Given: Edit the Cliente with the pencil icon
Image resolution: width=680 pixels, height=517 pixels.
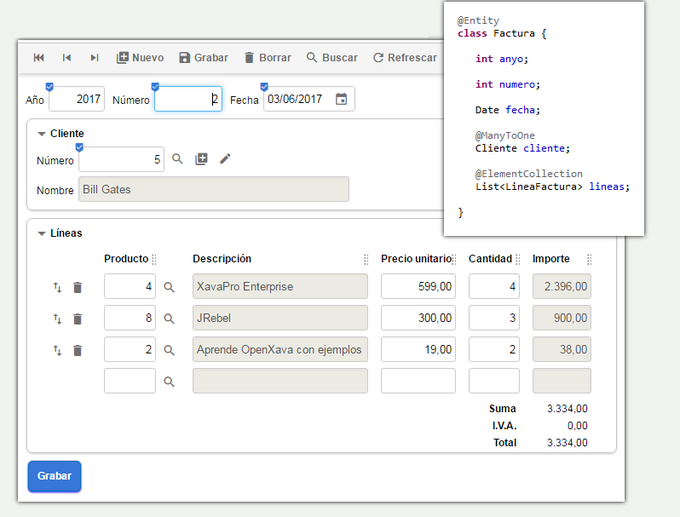Looking at the screenshot, I should 225,159.
